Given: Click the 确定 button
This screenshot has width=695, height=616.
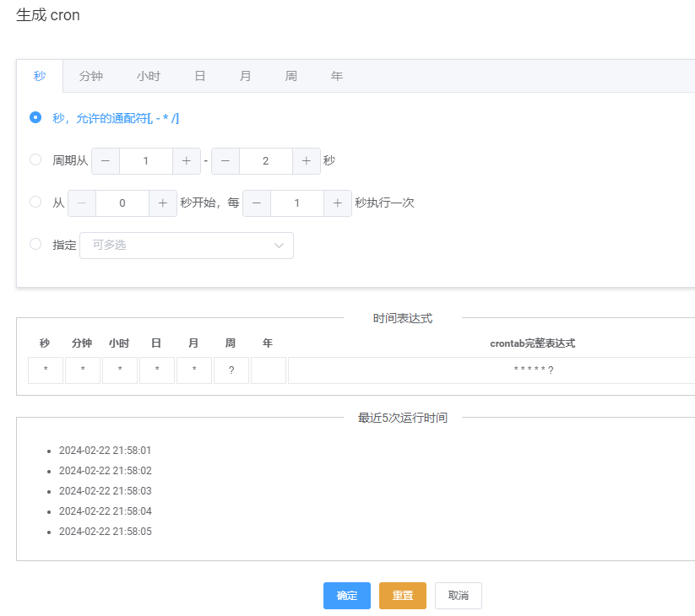Looking at the screenshot, I should point(347,596).
